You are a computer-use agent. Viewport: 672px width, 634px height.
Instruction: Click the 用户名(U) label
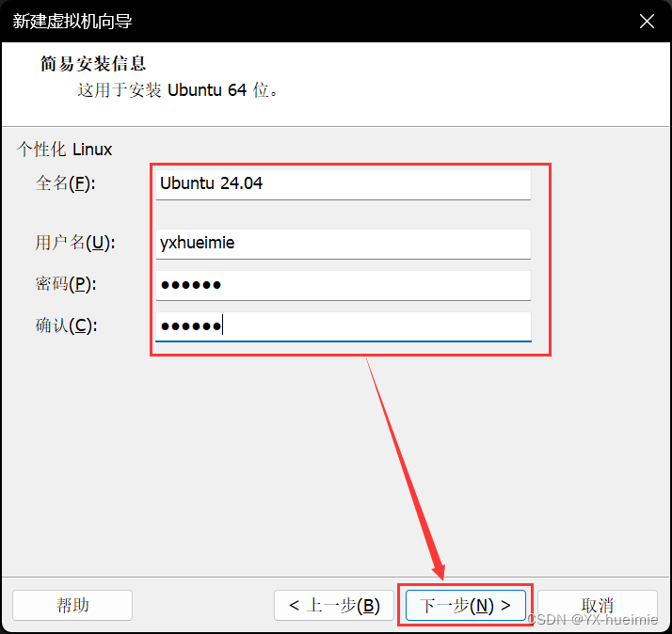75,243
